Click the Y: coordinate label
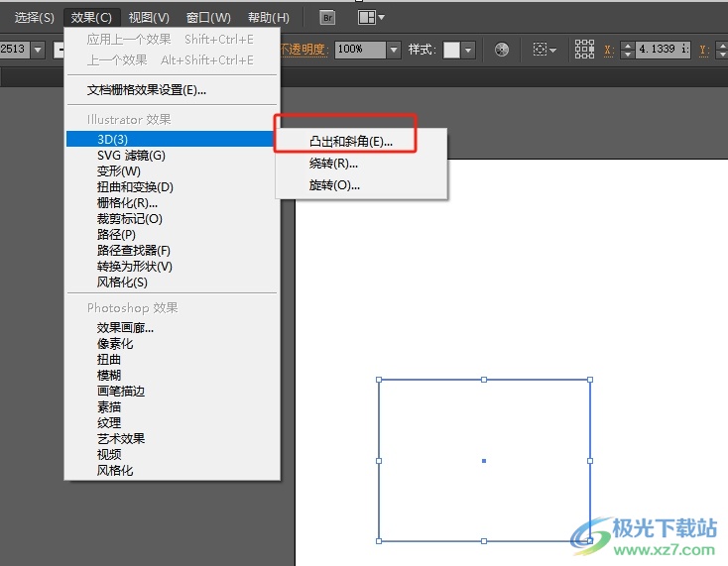 (704, 50)
